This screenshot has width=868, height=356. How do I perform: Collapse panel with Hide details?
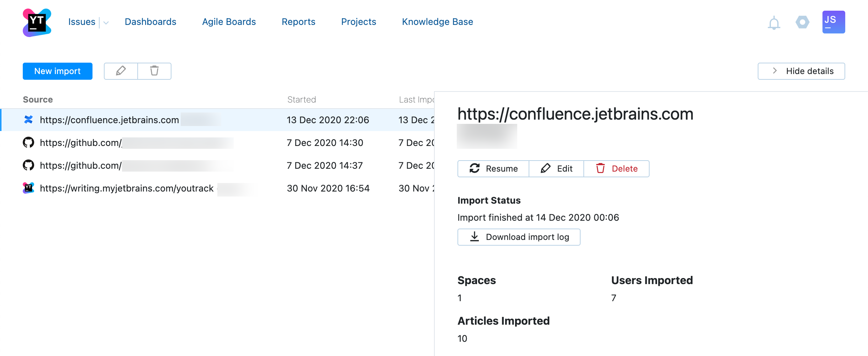801,71
